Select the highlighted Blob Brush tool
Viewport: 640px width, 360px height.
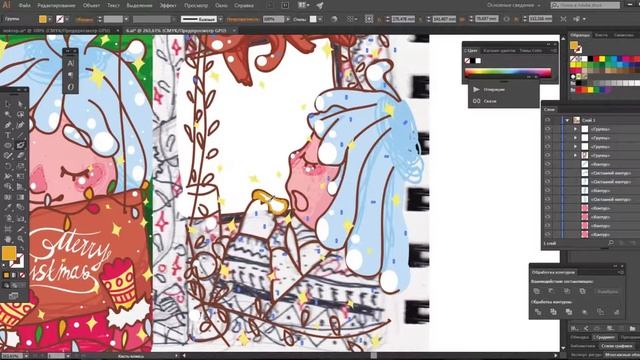20,145
